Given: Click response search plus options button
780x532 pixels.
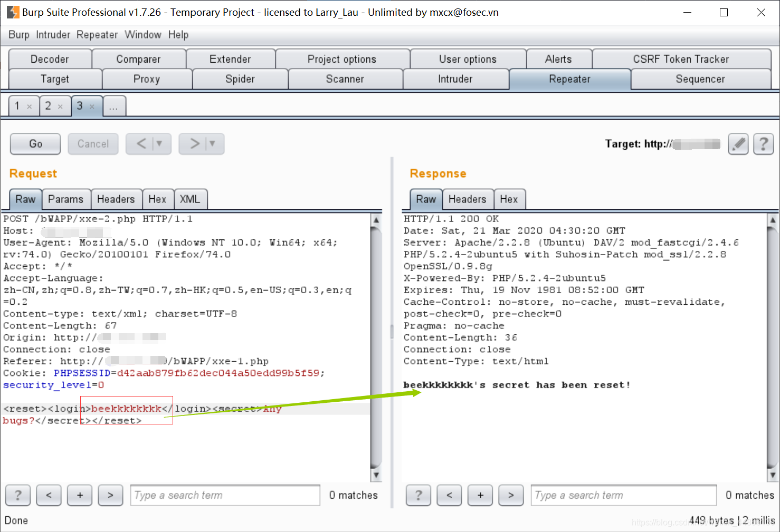Looking at the screenshot, I should click(x=481, y=495).
